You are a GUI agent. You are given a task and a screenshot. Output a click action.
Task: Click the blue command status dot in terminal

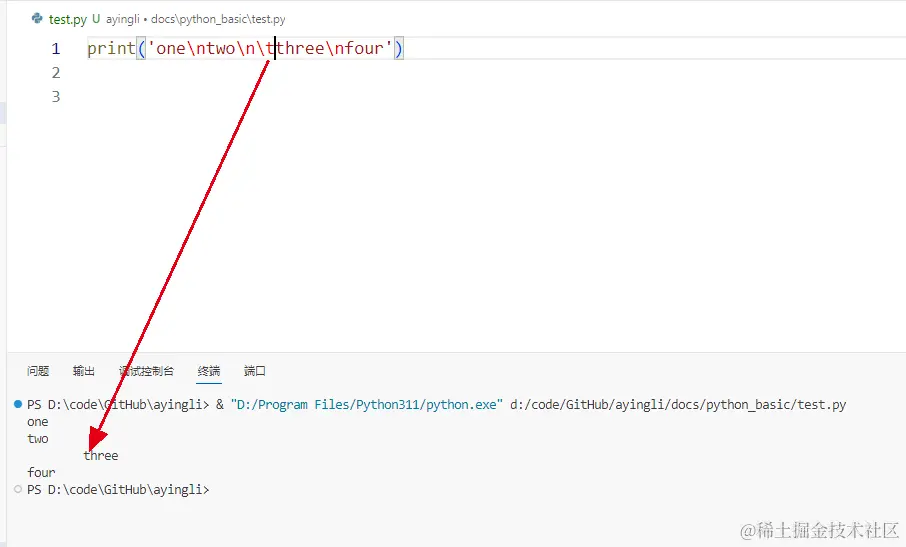18,404
